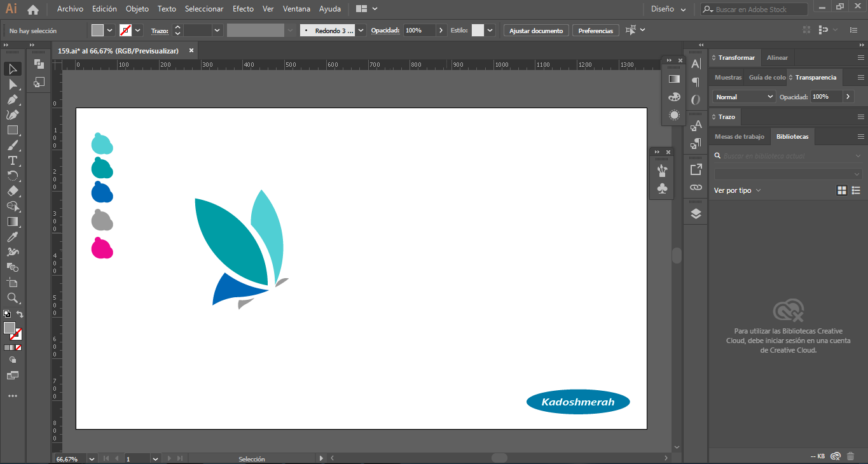Image resolution: width=868 pixels, height=464 pixels.
Task: Click the Style swatch in control bar
Action: click(478, 31)
